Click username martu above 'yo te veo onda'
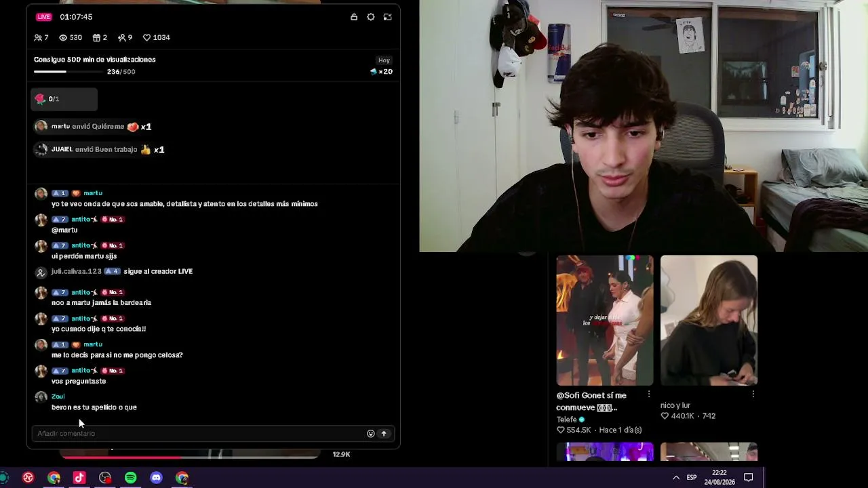868x488 pixels. (x=93, y=193)
